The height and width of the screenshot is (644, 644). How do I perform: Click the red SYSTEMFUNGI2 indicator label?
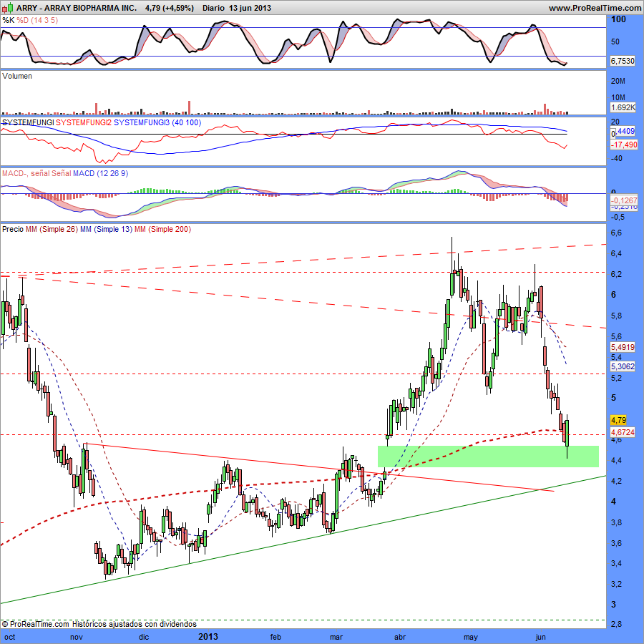pyautogui.click(x=84, y=122)
